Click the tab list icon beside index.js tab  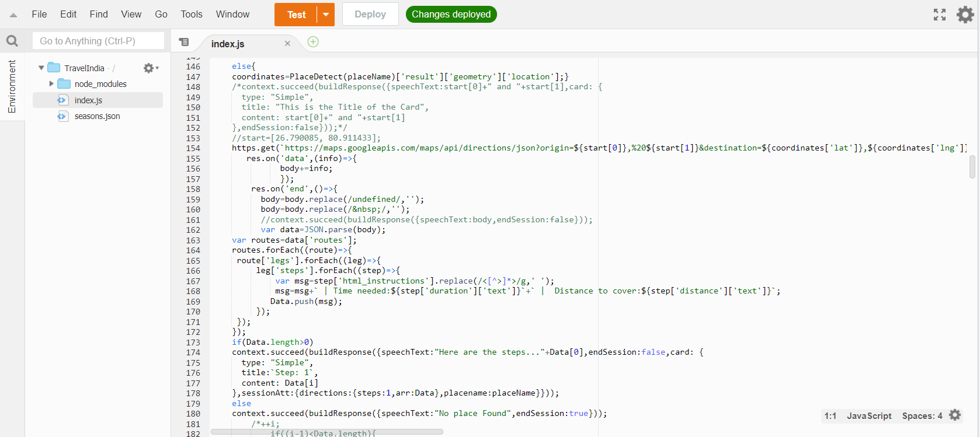184,42
